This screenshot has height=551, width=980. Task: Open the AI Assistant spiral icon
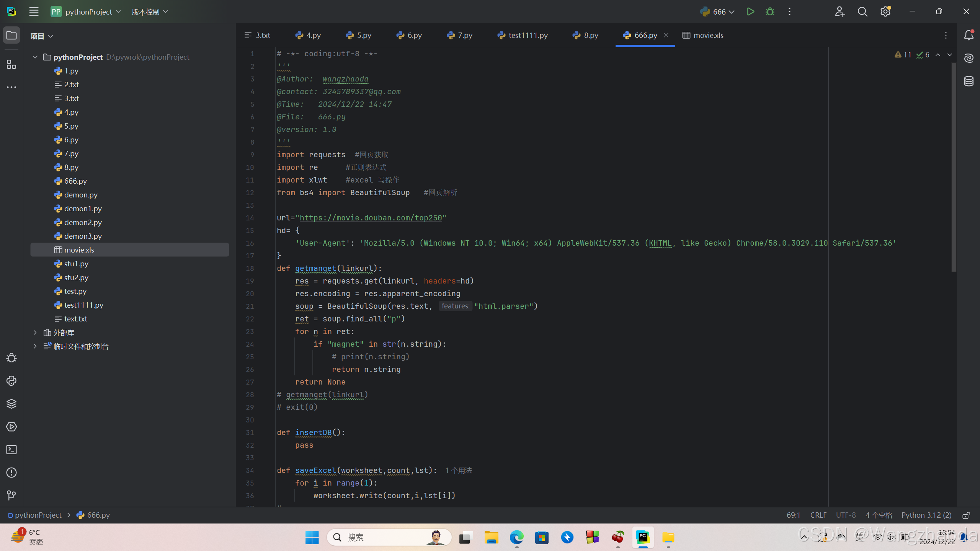[x=969, y=58]
